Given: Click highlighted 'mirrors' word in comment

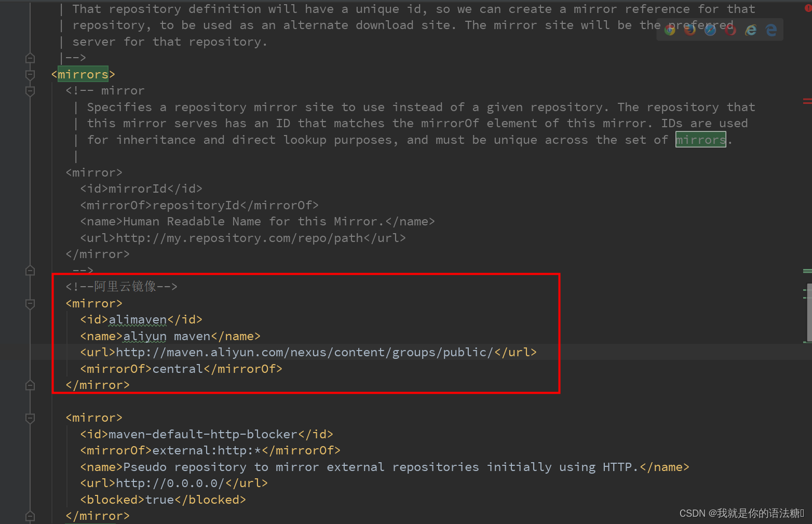Looking at the screenshot, I should [x=700, y=140].
